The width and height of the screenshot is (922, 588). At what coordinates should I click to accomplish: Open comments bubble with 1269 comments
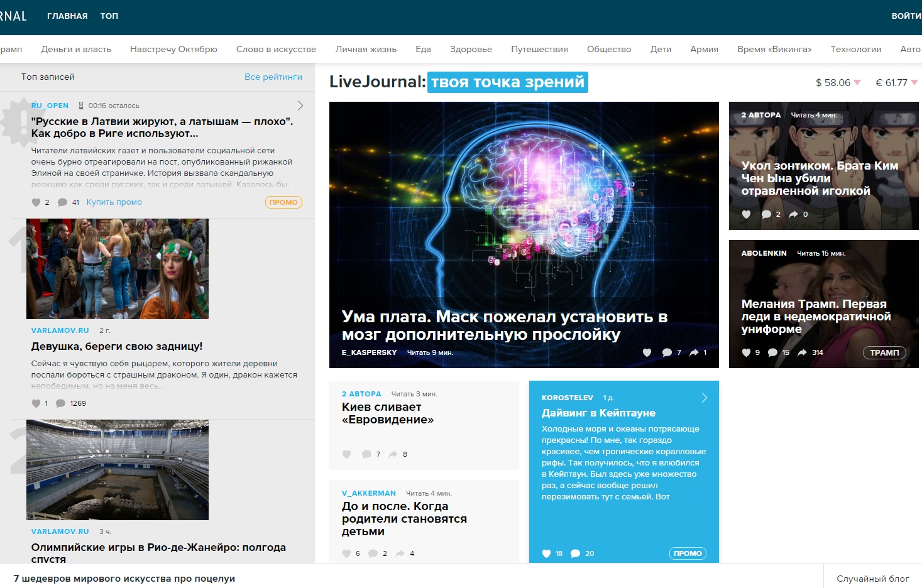coord(60,403)
